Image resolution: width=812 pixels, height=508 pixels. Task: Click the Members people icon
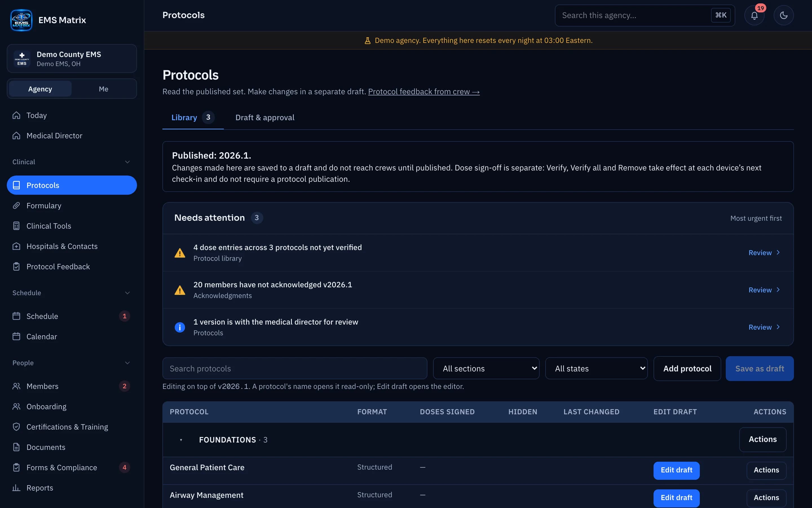(x=16, y=386)
